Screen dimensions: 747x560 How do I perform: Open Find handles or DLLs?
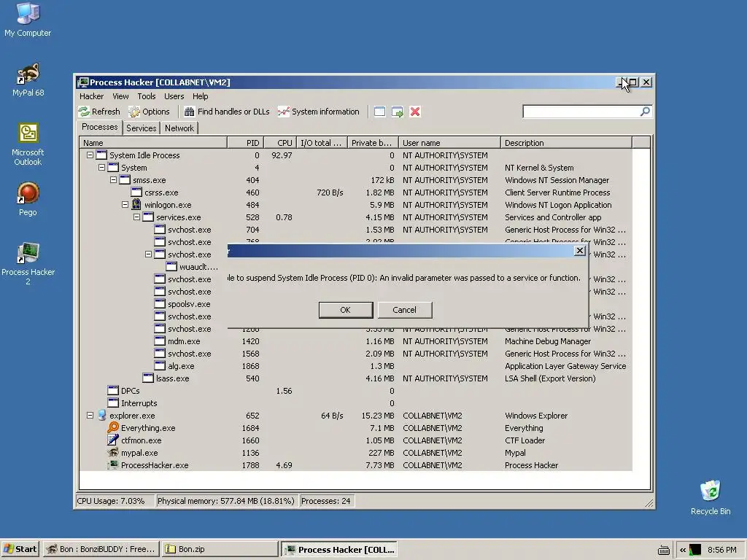coord(227,112)
